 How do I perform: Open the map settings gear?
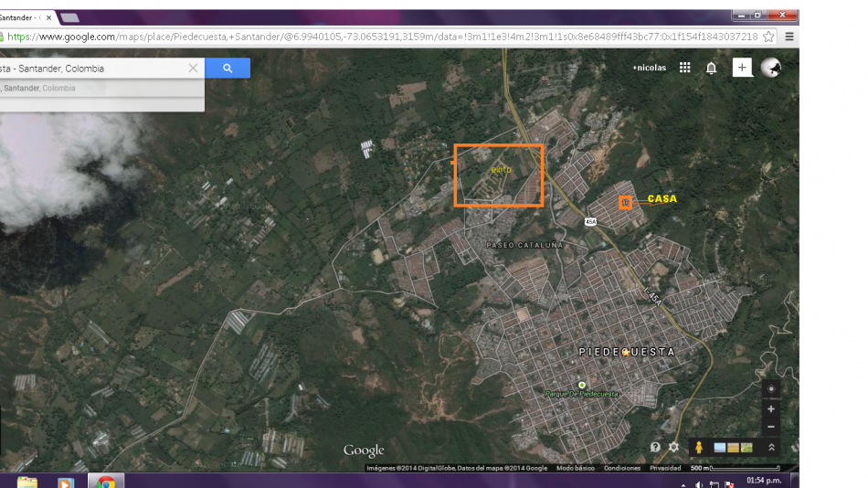tap(673, 447)
